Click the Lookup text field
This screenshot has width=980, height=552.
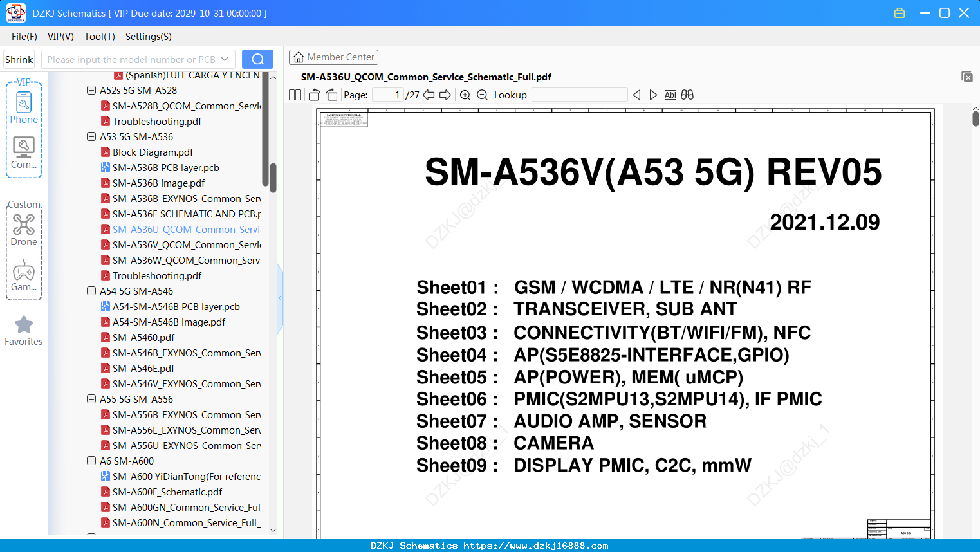point(579,95)
